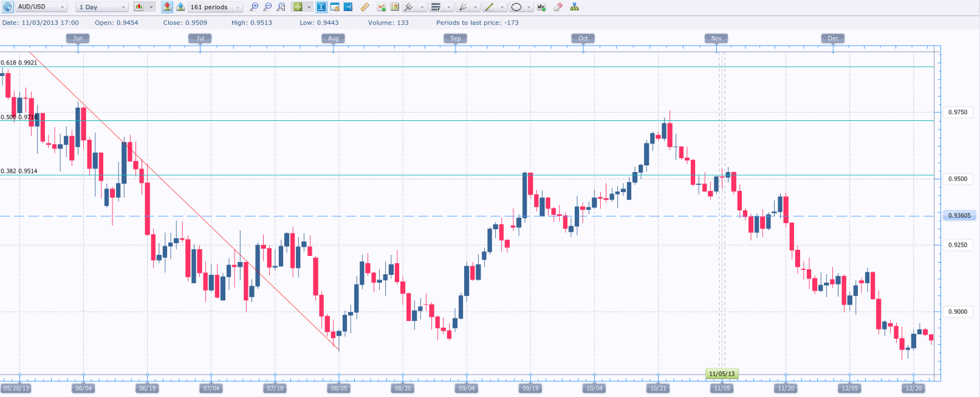This screenshot has width=980, height=397.
Task: Click the bar chart indicators icon
Action: [x=394, y=7]
